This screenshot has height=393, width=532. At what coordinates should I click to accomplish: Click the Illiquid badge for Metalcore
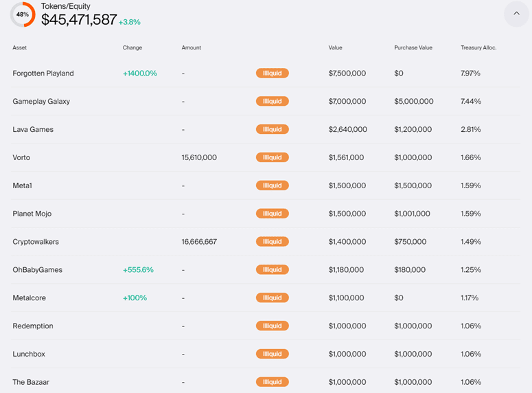click(273, 298)
